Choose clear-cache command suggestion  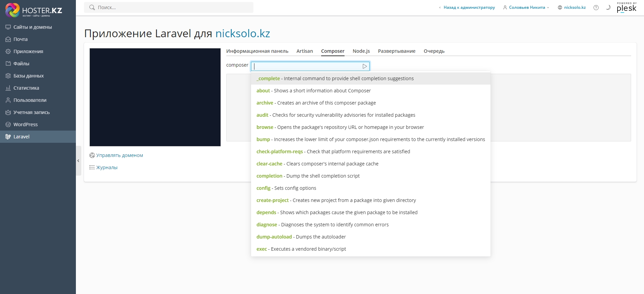click(371, 164)
